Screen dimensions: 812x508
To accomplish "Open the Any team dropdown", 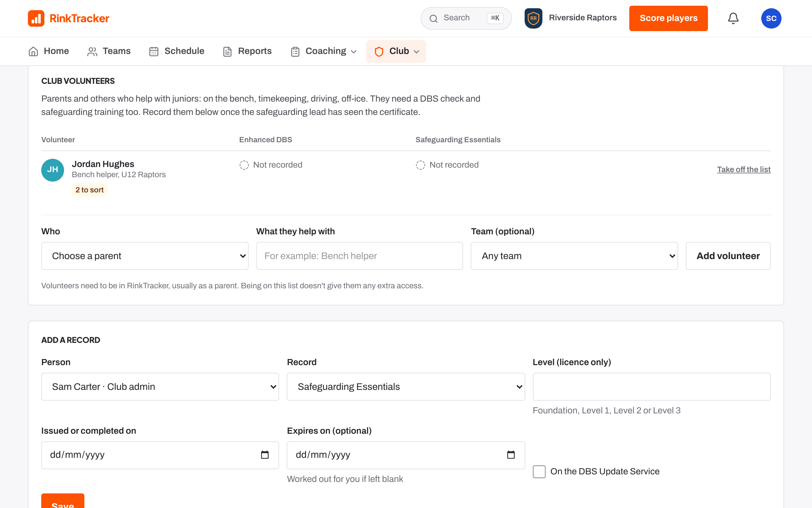I will pos(574,256).
